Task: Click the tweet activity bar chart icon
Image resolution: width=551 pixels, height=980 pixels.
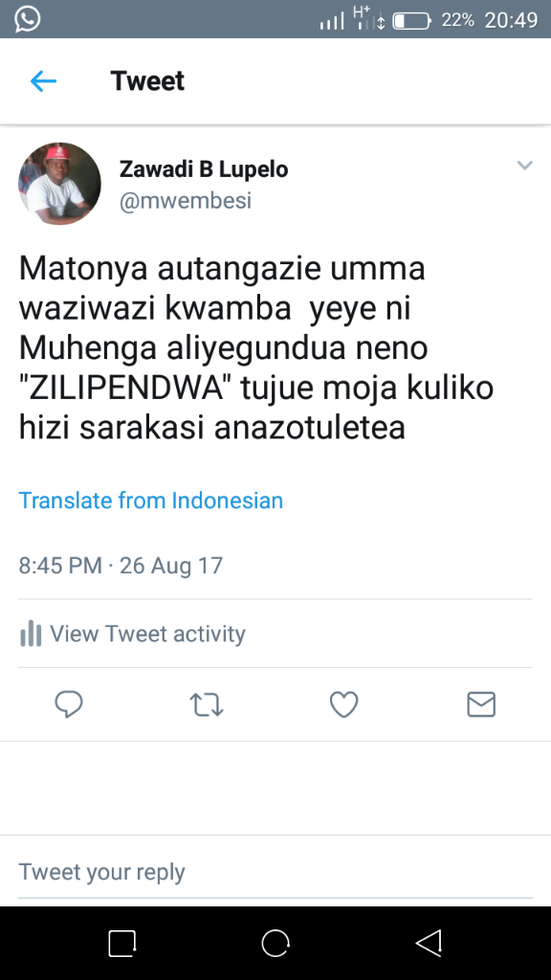Action: point(31,634)
